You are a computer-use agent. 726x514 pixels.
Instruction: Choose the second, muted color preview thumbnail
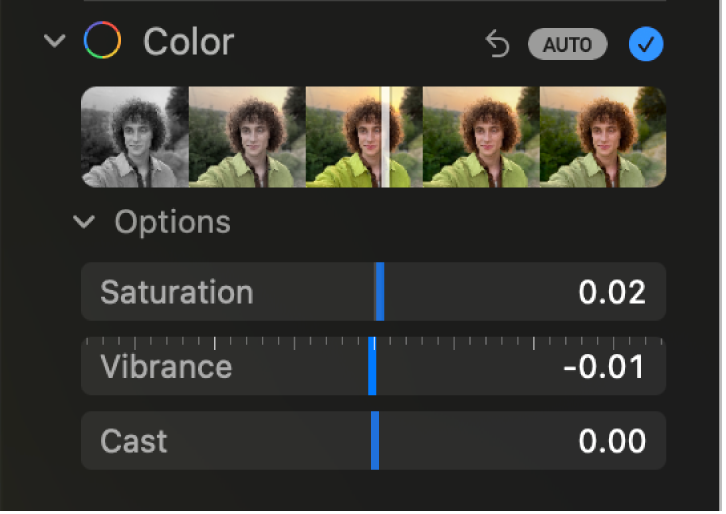pos(247,137)
